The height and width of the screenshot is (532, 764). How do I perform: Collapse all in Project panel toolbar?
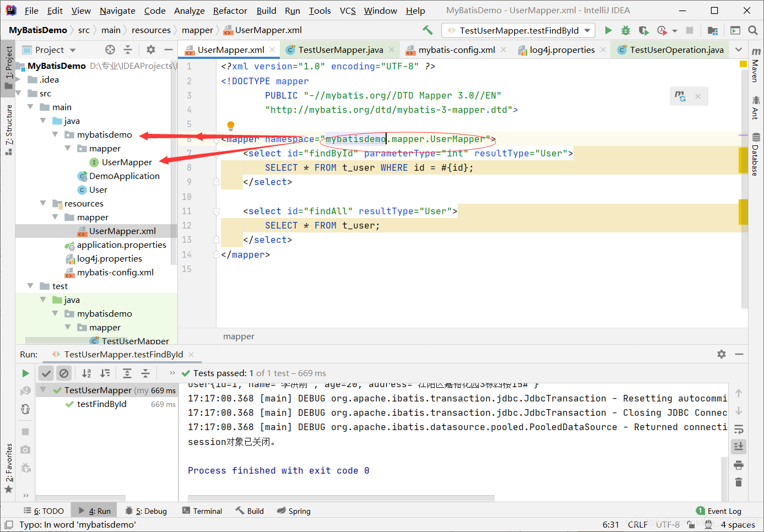click(128, 50)
